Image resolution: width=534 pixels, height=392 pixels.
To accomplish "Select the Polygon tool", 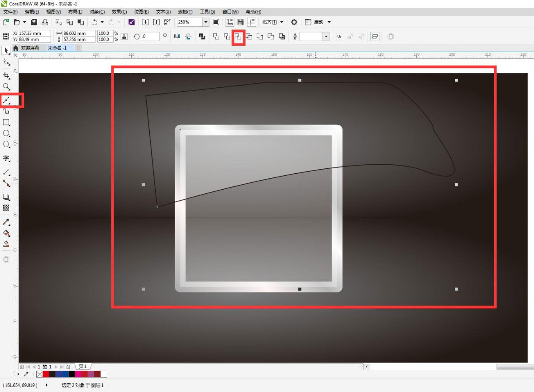I will (x=6, y=144).
